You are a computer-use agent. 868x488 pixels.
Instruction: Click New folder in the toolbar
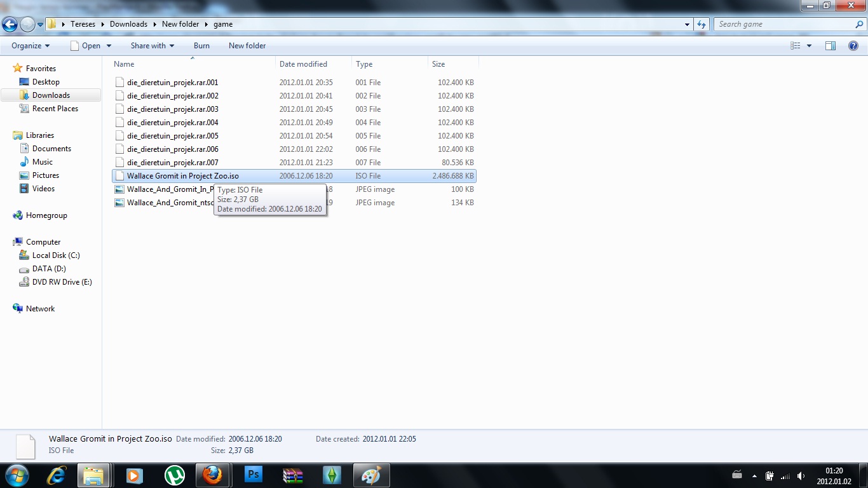tap(247, 46)
